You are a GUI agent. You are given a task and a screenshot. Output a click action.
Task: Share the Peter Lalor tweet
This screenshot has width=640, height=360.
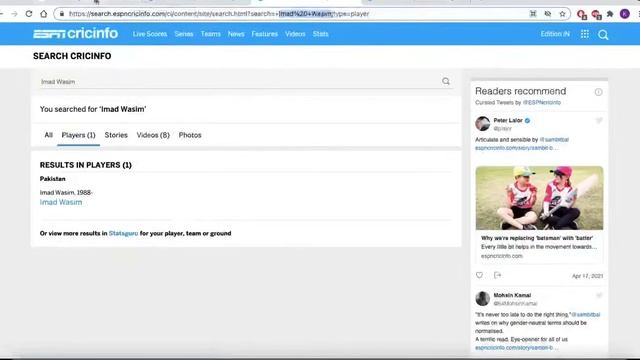pos(497,275)
